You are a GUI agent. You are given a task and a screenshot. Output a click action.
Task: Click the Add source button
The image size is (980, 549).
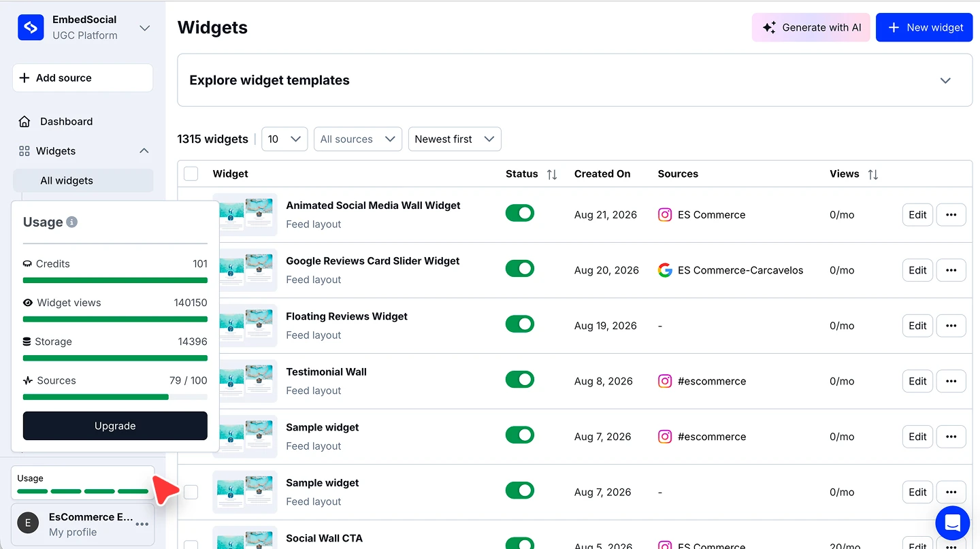point(82,78)
